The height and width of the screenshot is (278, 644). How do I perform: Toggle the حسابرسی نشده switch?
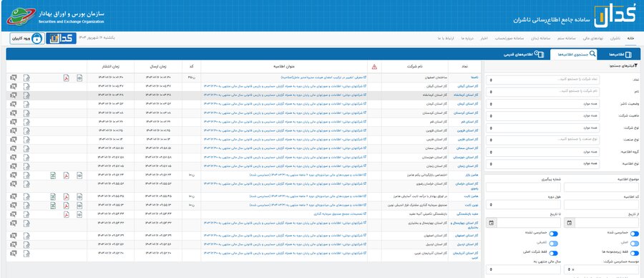click(554, 234)
